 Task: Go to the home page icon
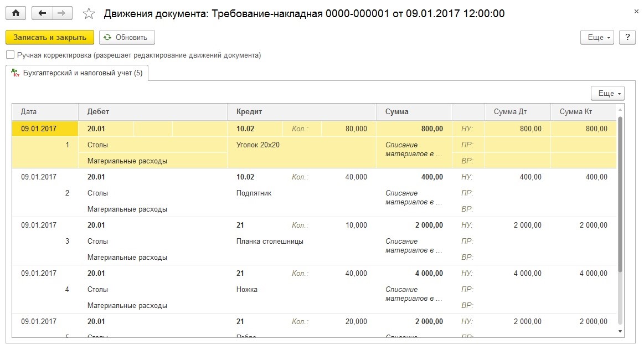[16, 13]
